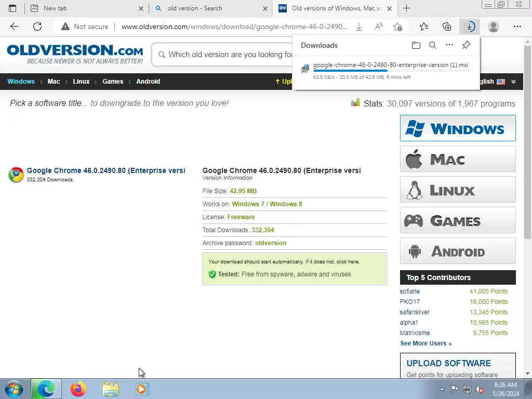Image resolution: width=532 pixels, height=399 pixels.
Task: Click the download-page icon in address bar
Action: (x=359, y=26)
